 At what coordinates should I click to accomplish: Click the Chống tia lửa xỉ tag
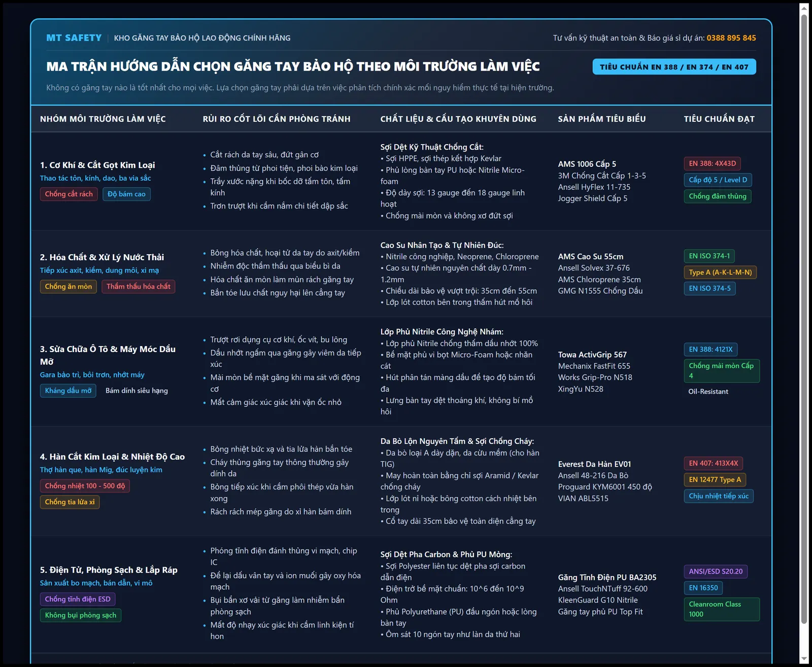tap(70, 502)
